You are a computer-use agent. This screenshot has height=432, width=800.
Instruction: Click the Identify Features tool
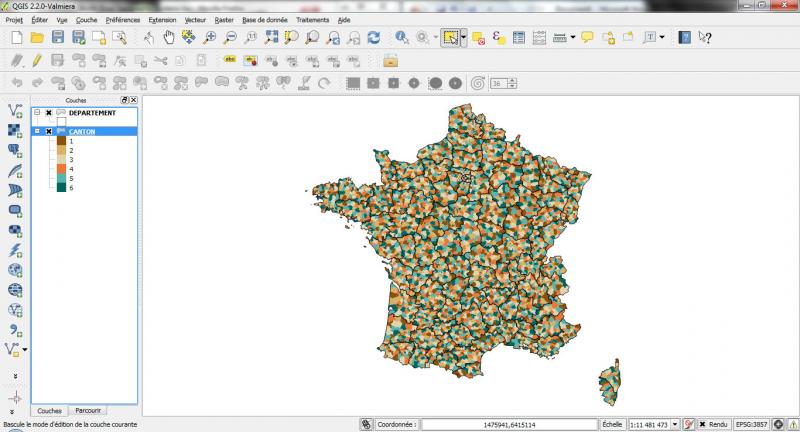402,38
